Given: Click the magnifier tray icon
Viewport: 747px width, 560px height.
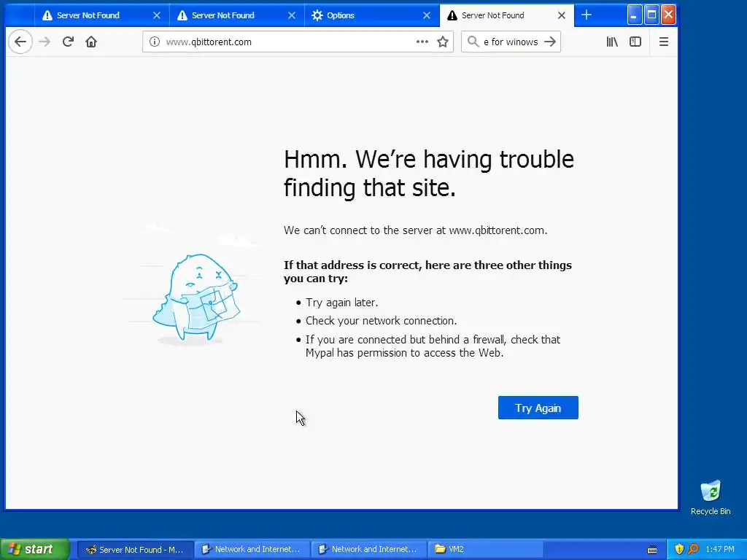Looking at the screenshot, I should tap(693, 550).
